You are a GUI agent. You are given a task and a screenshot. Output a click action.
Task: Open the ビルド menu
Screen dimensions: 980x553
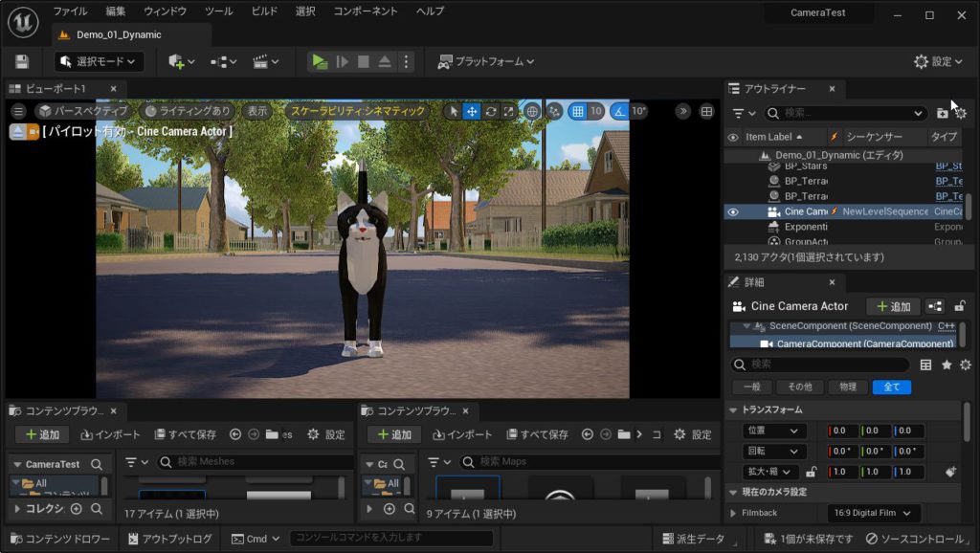(x=264, y=11)
